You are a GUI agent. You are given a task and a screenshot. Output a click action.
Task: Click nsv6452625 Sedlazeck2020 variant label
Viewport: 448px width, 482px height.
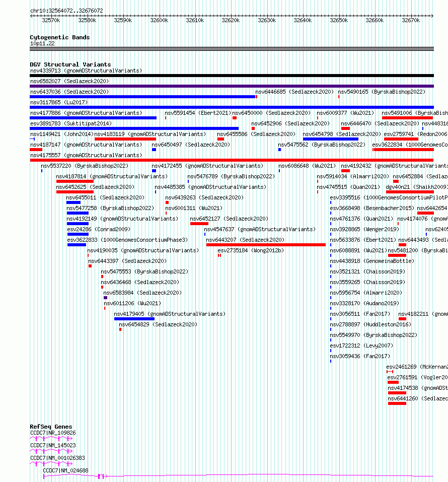95,187
